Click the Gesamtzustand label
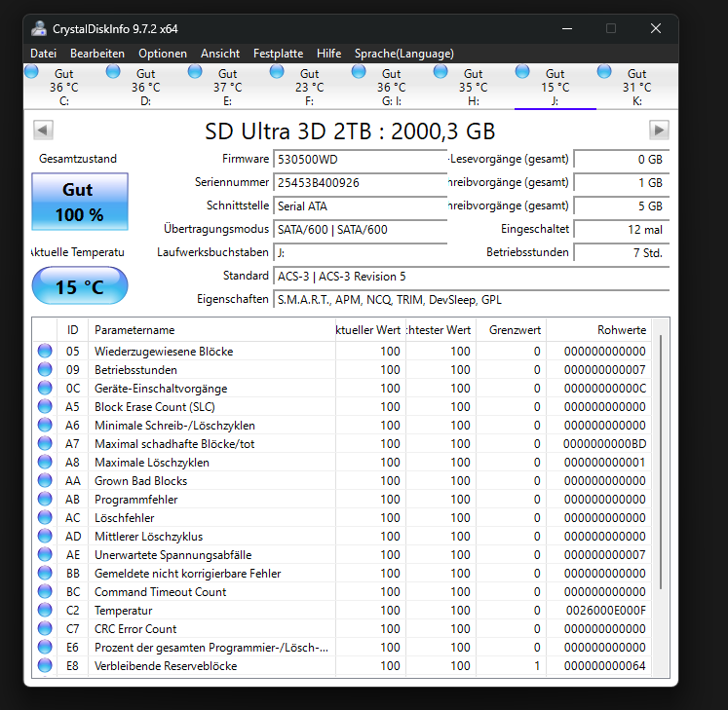Image resolution: width=728 pixels, height=710 pixels. [78, 159]
